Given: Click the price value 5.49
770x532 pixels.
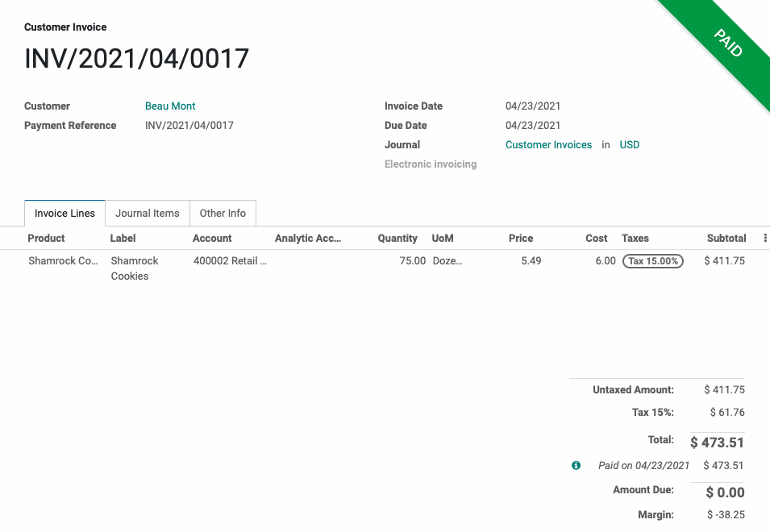Looking at the screenshot, I should pyautogui.click(x=531, y=260).
